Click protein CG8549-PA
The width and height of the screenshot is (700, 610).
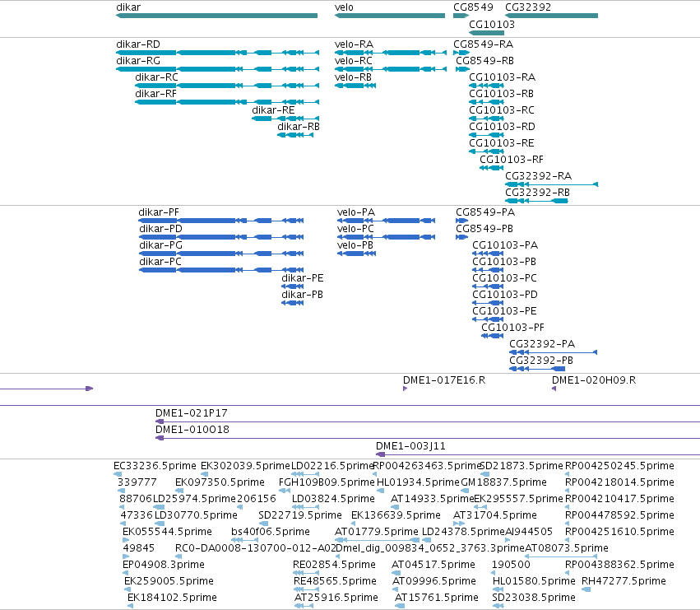pos(462,221)
